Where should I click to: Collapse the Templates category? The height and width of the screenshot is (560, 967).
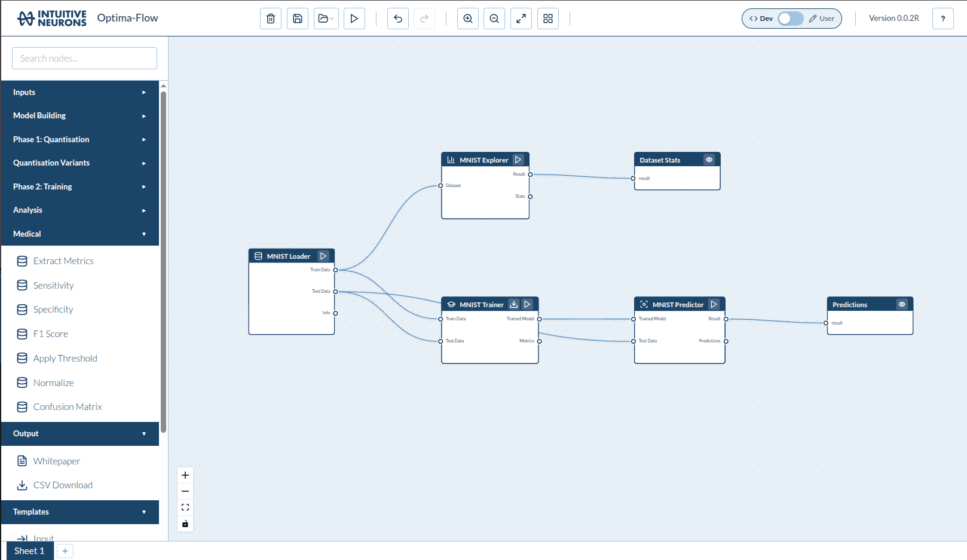pos(80,512)
